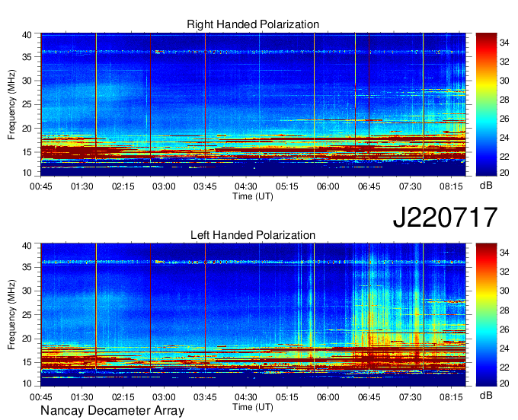The width and height of the screenshot is (518, 420).
Task: Click the "Left Handed Polarization" plot title
Action: pos(253,235)
